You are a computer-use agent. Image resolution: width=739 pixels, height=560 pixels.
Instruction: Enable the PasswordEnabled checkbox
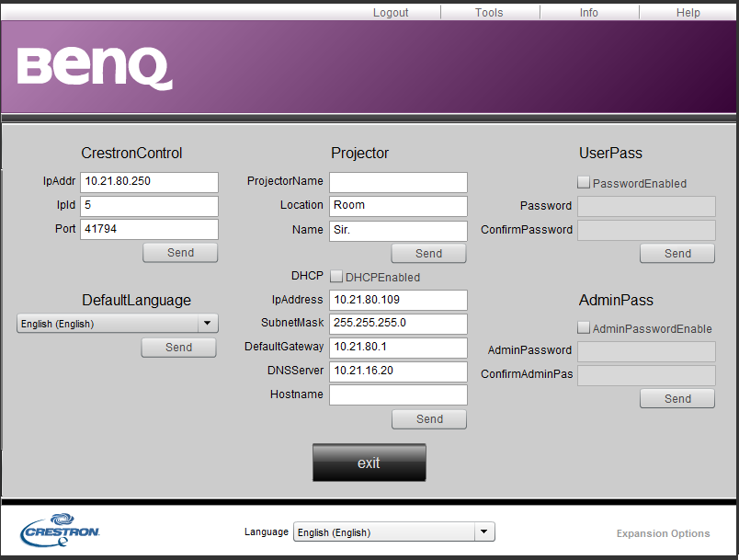584,182
